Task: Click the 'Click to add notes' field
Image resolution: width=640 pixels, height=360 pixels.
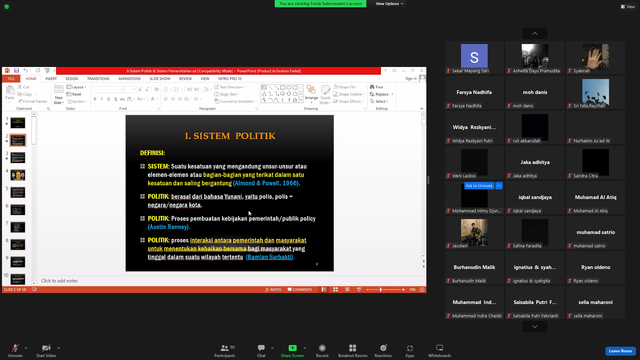Action: click(x=229, y=281)
